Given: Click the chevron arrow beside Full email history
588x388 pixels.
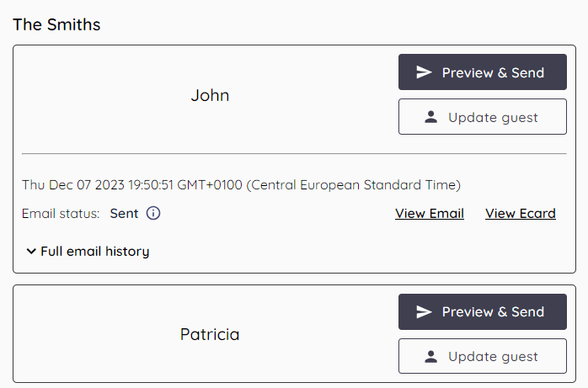Looking at the screenshot, I should tap(31, 251).
